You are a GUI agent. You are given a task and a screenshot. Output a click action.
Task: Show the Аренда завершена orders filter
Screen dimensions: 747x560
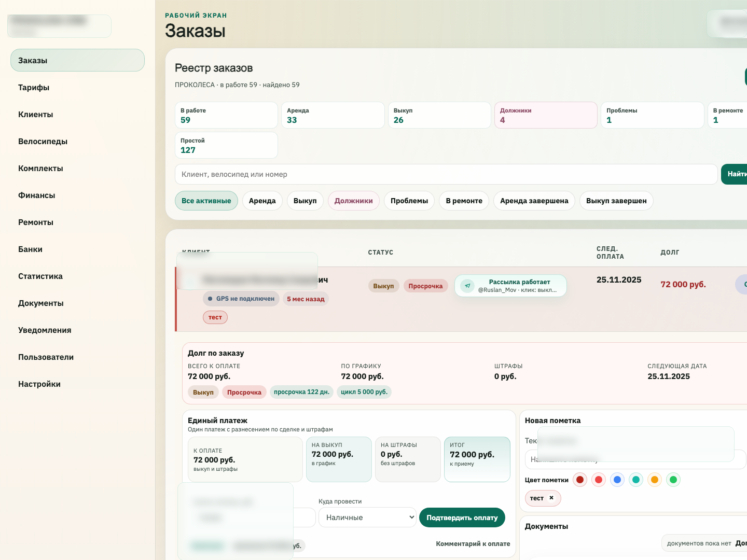(534, 201)
